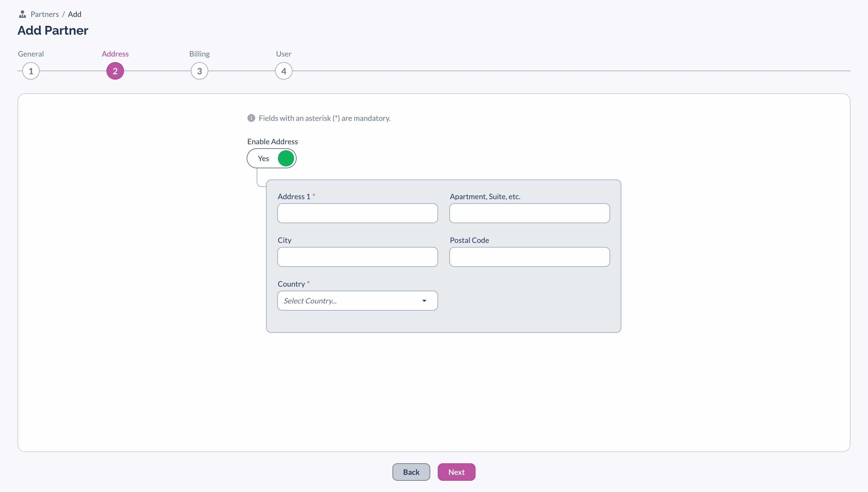Focus the Address 1 input field
Screen dimensions: 868x492
357,213
